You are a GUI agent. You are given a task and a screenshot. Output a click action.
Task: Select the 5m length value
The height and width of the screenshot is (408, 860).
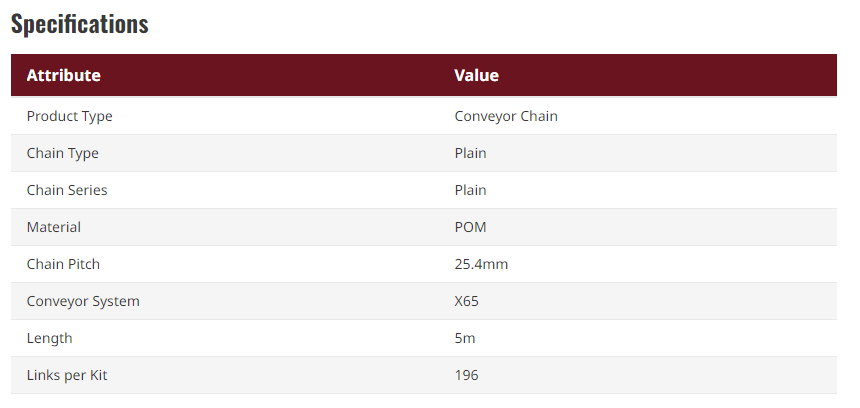coord(464,338)
